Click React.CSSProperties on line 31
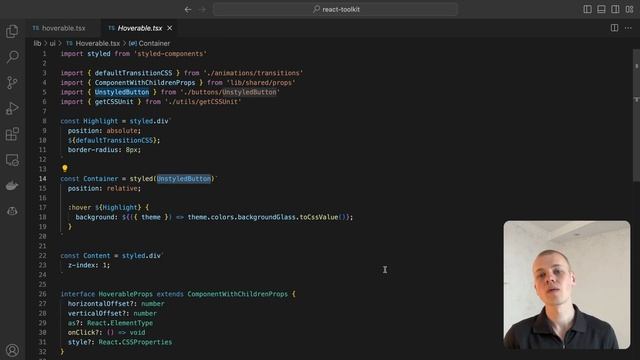 pos(135,342)
